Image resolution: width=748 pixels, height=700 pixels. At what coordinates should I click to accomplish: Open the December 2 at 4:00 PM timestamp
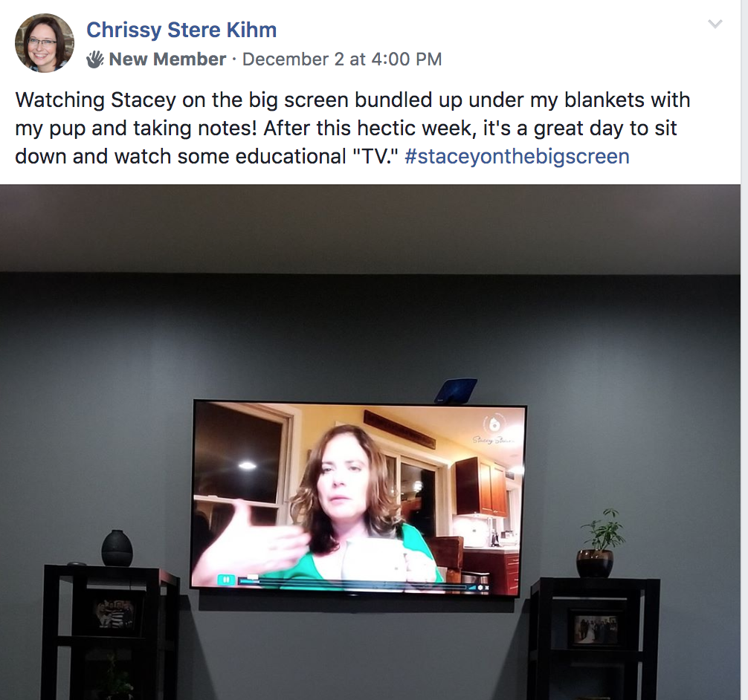point(342,59)
